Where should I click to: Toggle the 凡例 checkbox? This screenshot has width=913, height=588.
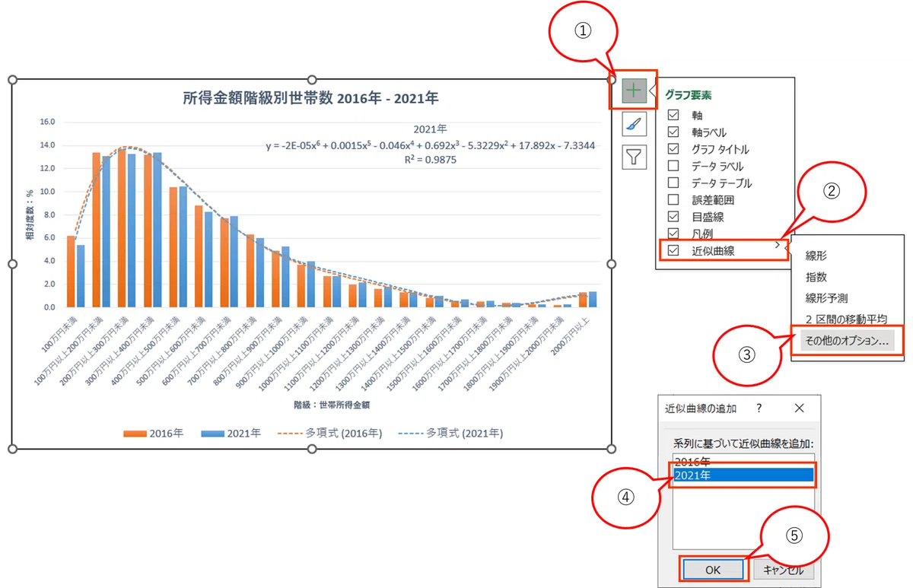(x=673, y=233)
